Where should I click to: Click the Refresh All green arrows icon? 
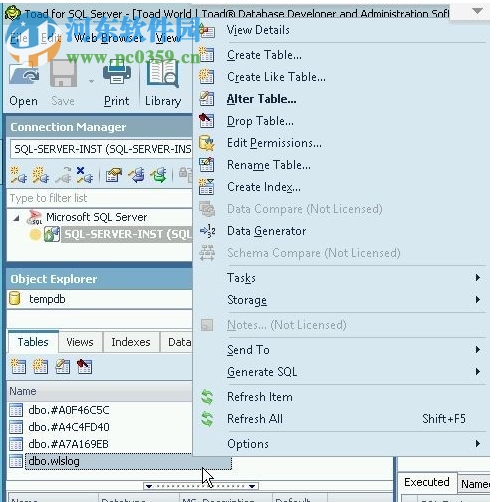pyautogui.click(x=207, y=419)
